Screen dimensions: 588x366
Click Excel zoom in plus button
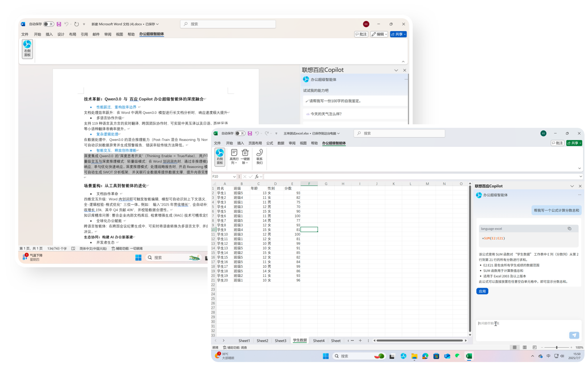click(571, 347)
